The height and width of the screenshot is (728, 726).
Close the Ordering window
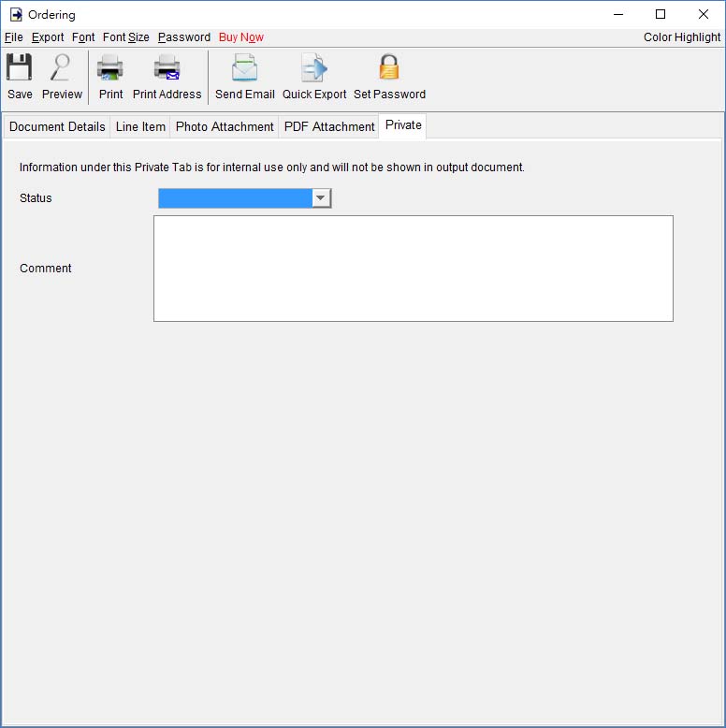(703, 14)
